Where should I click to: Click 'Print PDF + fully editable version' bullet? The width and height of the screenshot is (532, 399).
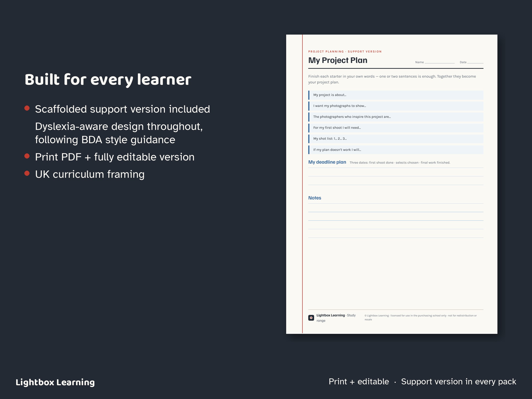(115, 157)
